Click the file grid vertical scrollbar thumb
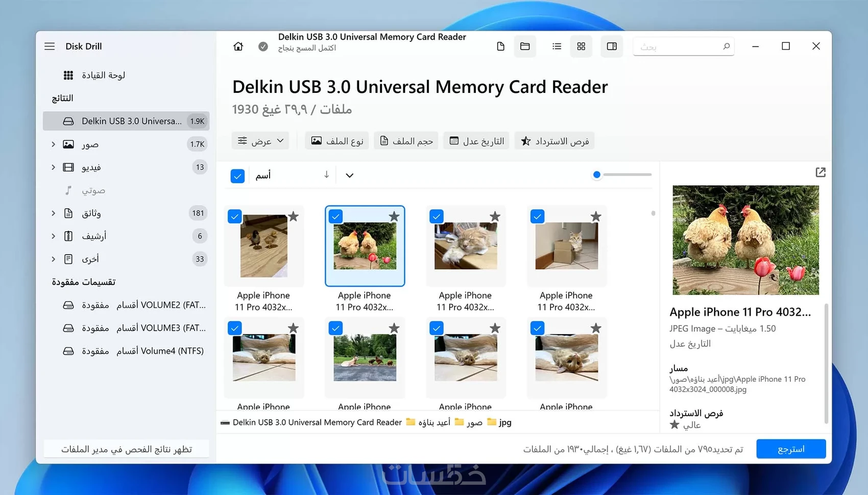 coord(653,213)
